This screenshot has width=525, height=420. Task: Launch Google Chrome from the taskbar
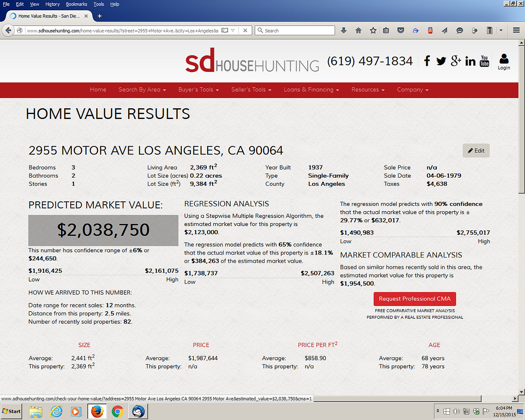(118, 412)
